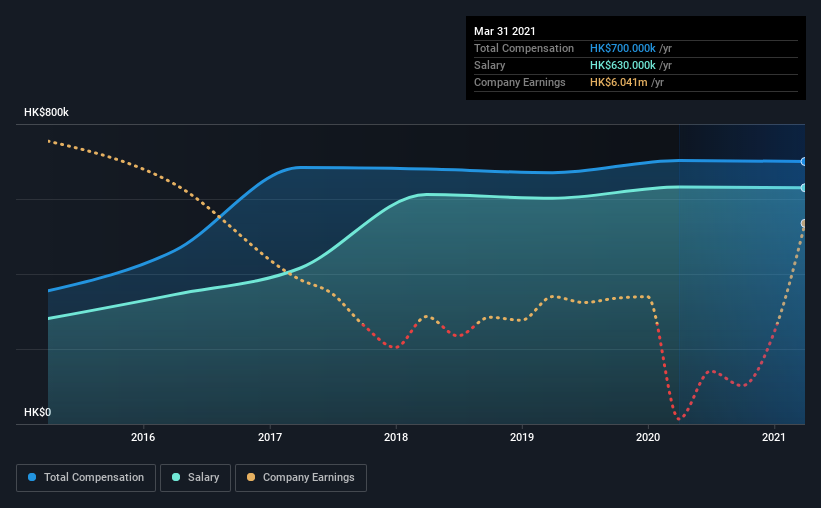Click the HK$700.000k total compensation value
821x508 pixels.
[x=623, y=48]
